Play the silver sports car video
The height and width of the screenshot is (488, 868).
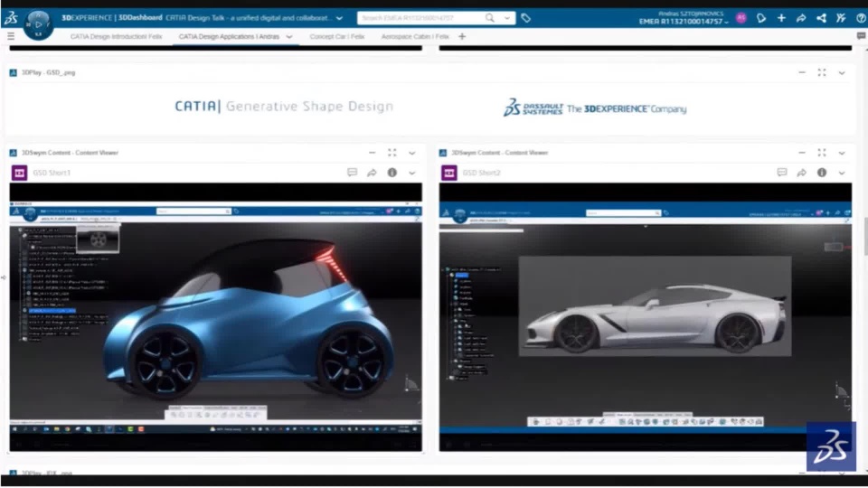click(646, 317)
